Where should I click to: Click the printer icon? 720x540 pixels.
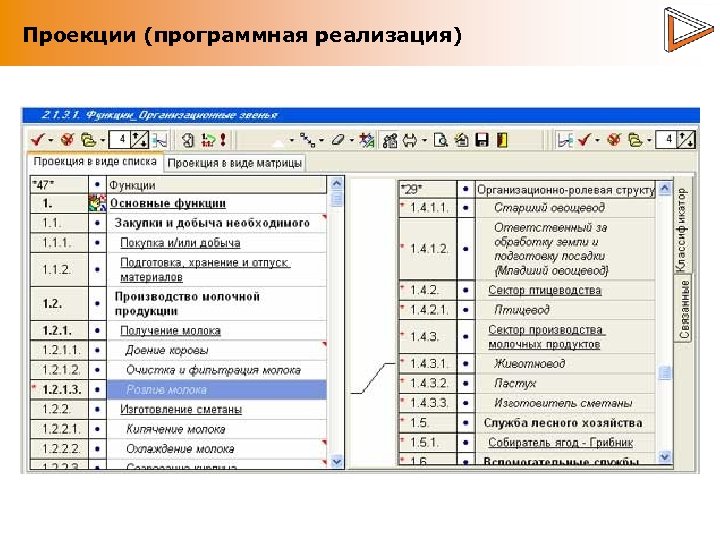[x=410, y=140]
